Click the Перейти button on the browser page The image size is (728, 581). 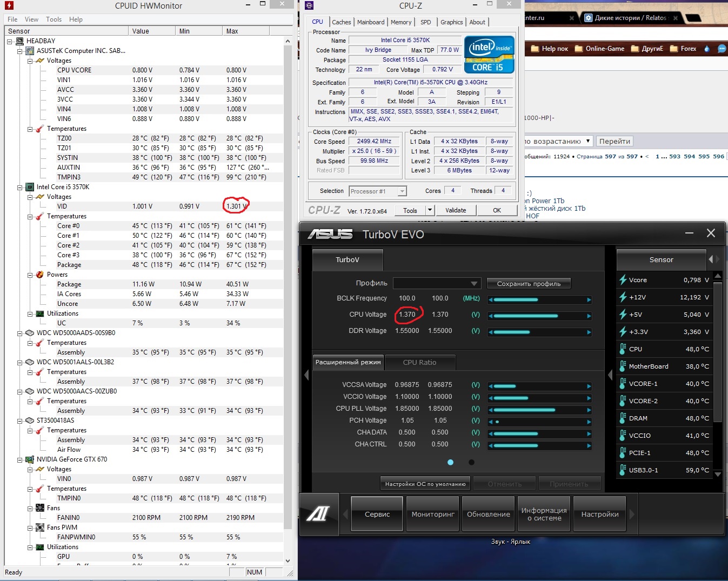click(615, 142)
